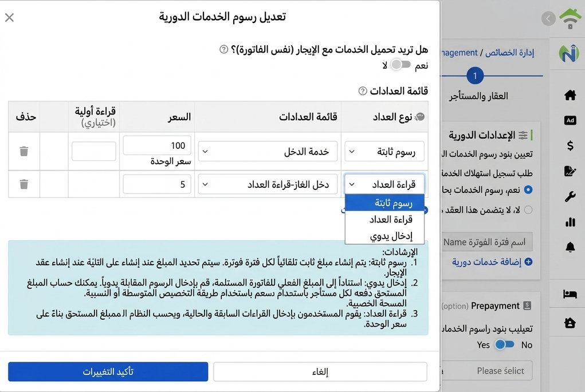The height and width of the screenshot is (392, 585).
Task: Open the house-lock icon at sidebar bottom
Action: 570,323
